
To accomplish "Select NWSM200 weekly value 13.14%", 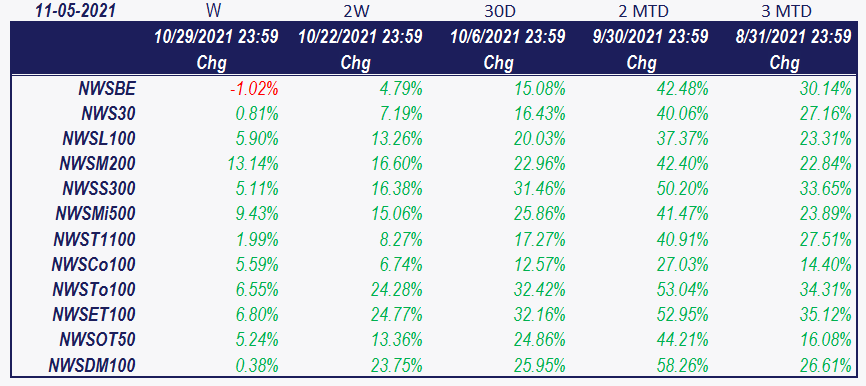I will (x=252, y=164).
